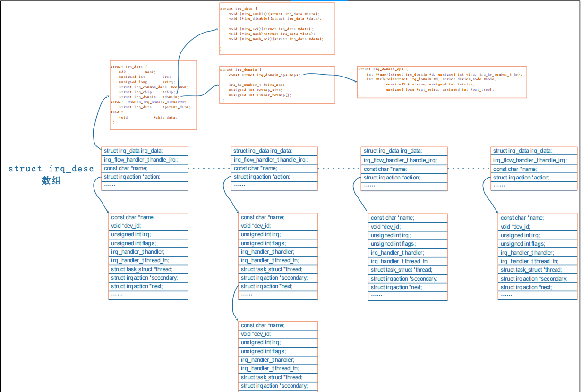582x392 pixels.
Task: Click 'struct irqaction *next;' in leftmost irqaction table
Action: pyautogui.click(x=148, y=286)
